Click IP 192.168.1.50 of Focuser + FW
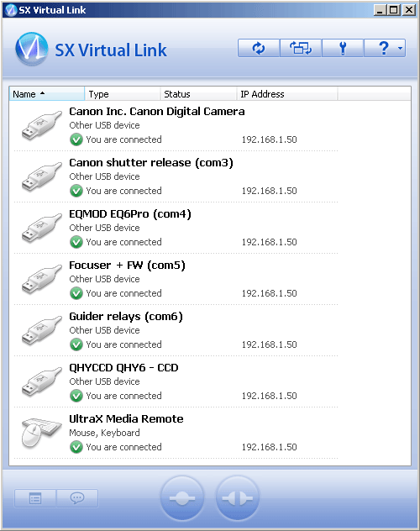The height and width of the screenshot is (531, 420). tap(269, 293)
